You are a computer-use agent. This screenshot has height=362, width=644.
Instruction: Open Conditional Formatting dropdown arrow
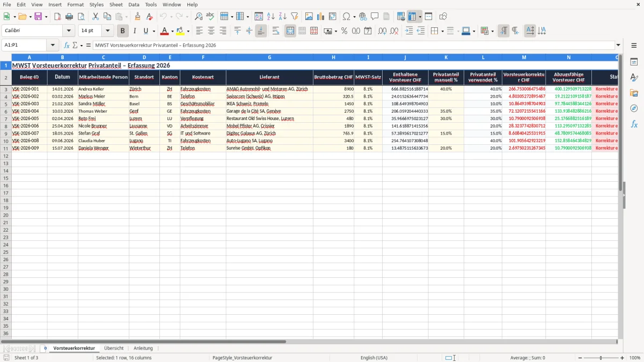[492, 31]
